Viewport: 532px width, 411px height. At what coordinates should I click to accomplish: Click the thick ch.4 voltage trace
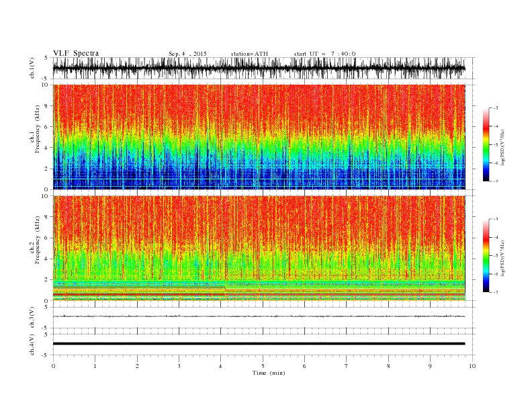(259, 344)
